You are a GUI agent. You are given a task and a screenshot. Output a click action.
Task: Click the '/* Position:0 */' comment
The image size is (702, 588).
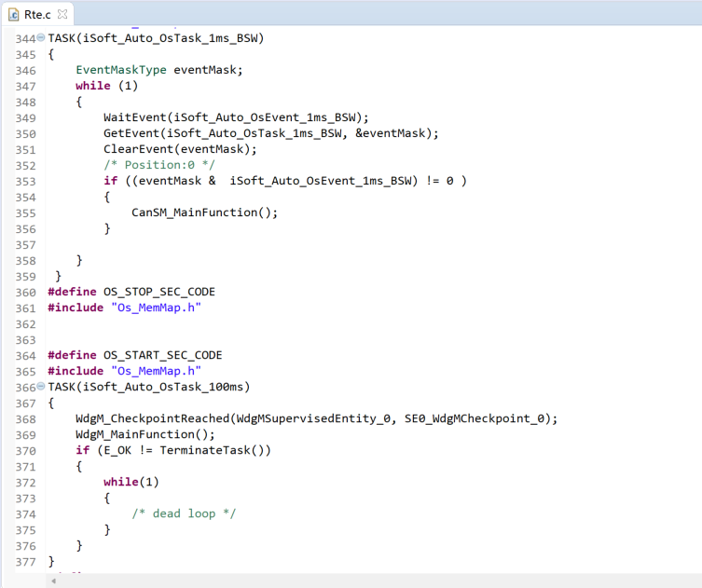coord(158,165)
